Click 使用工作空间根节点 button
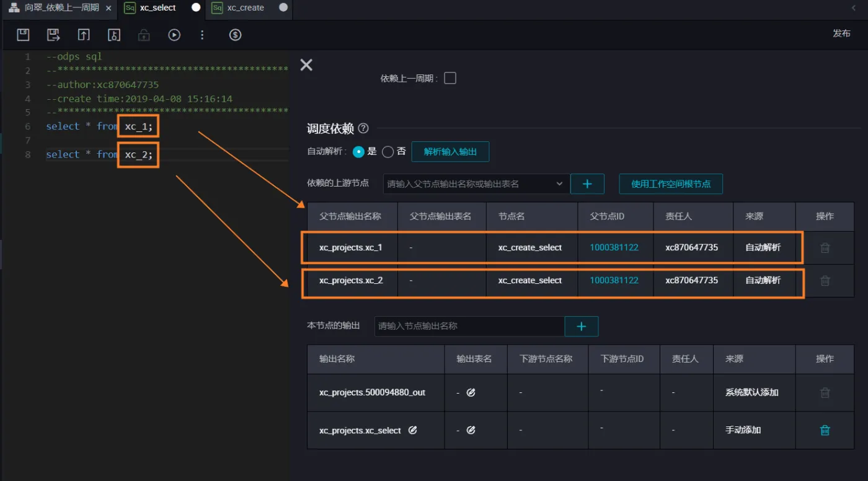 pos(671,183)
